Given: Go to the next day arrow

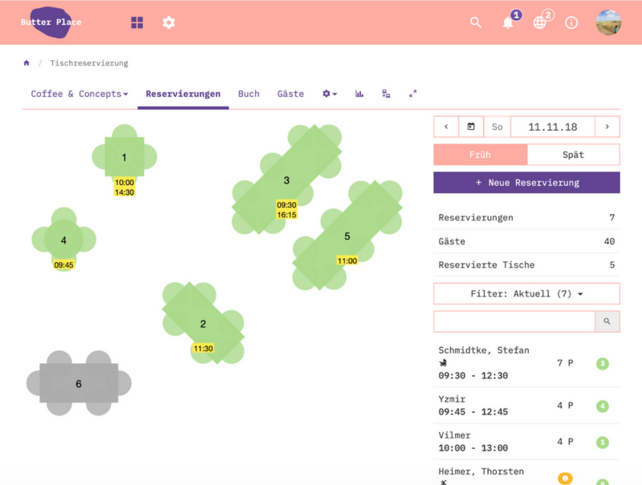Looking at the screenshot, I should [x=606, y=127].
